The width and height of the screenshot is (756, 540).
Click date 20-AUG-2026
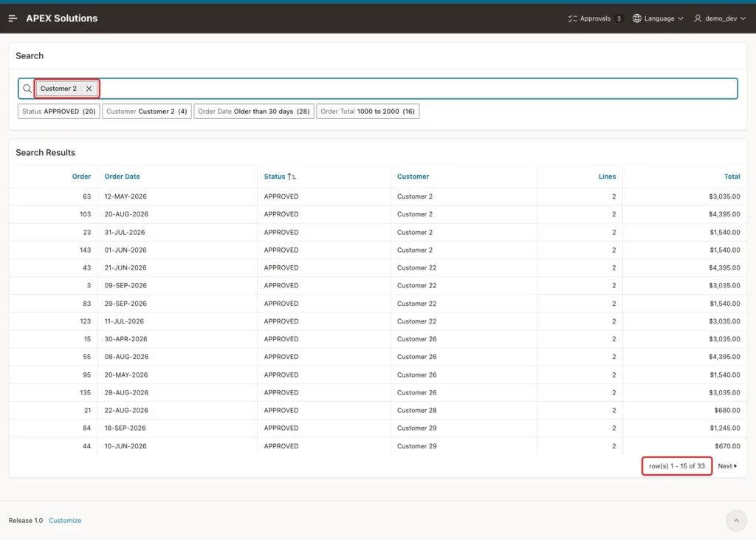point(126,214)
